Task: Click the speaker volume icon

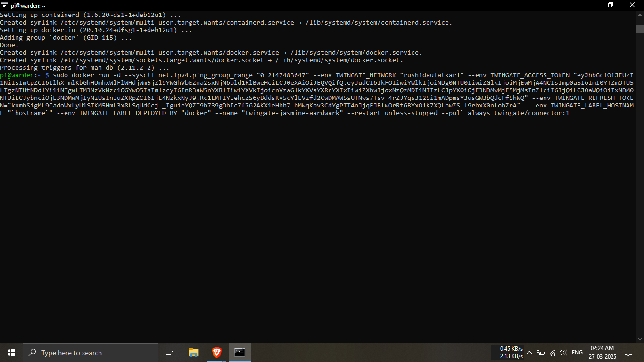Action: (562, 353)
